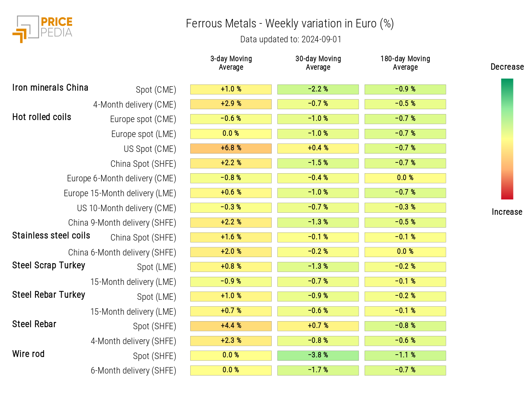532x411 pixels.
Task: Select the 3-day Moving Average column header
Action: tap(231, 63)
